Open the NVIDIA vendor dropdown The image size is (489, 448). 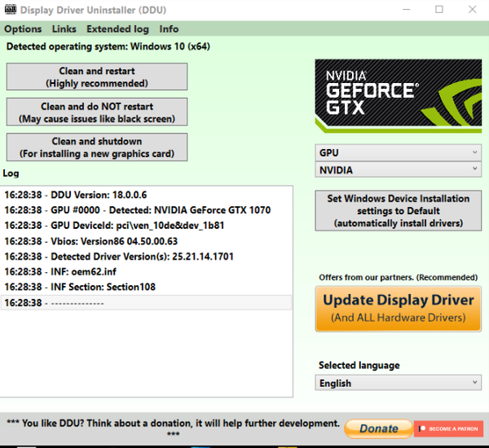(x=399, y=170)
